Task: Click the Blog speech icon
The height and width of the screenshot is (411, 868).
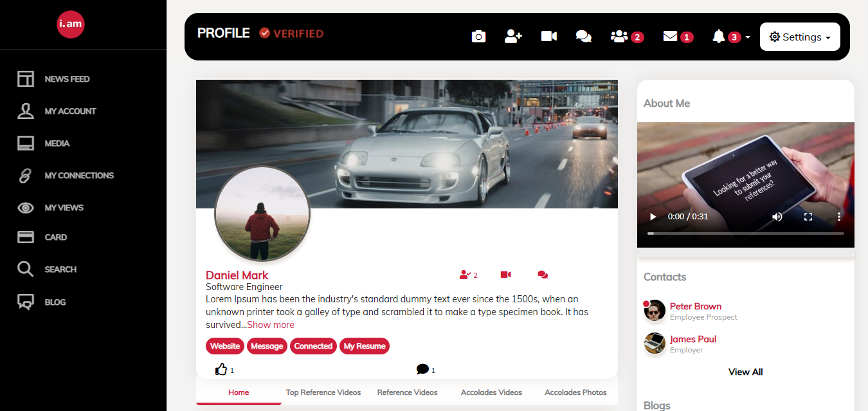Action: point(25,302)
